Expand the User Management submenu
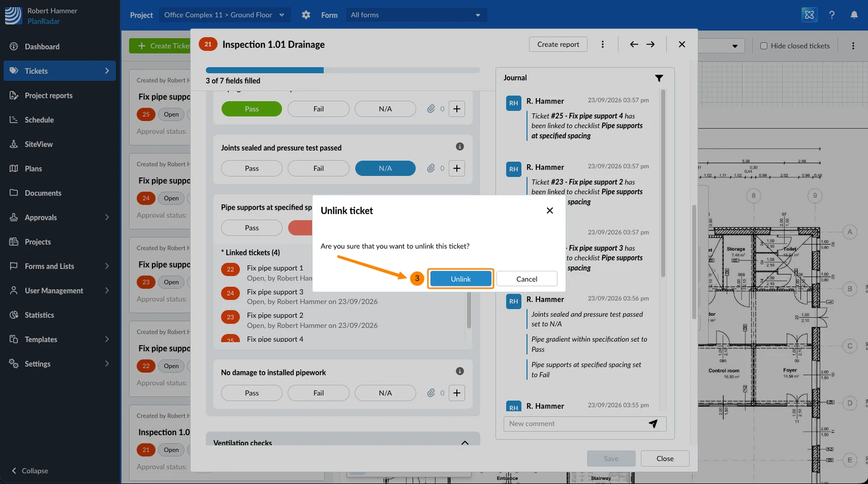This screenshot has height=484, width=868. click(x=107, y=290)
